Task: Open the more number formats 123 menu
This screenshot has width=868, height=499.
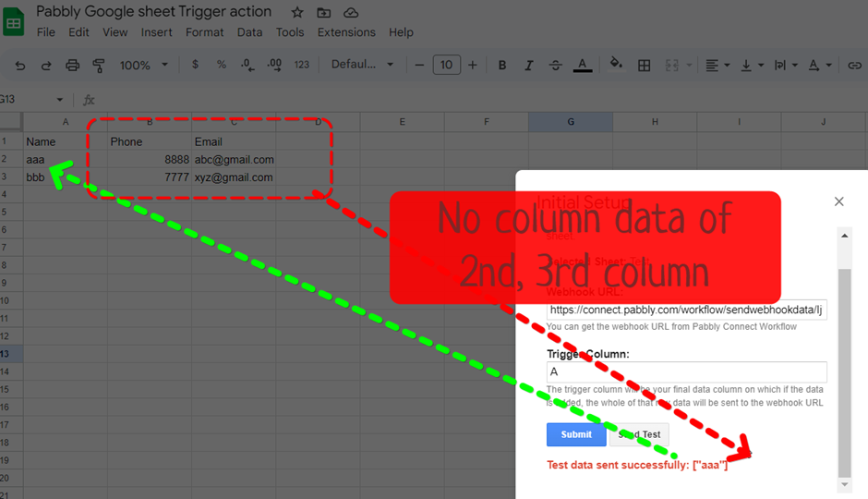Action: click(302, 65)
